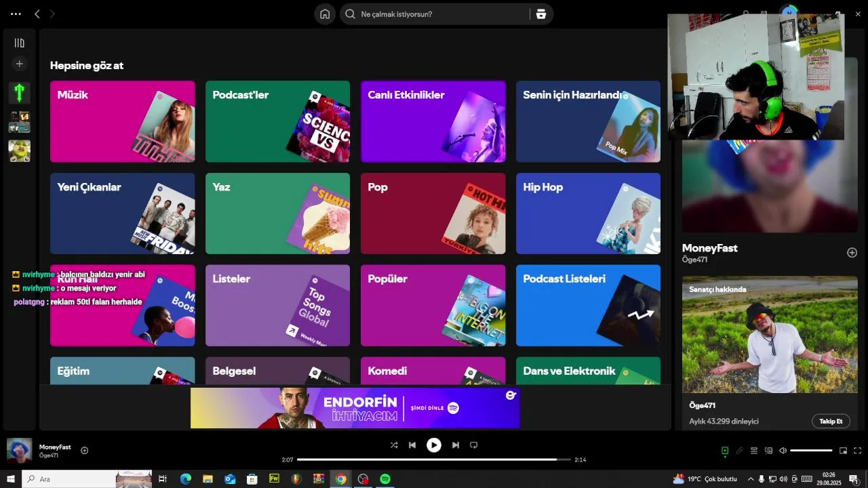Viewport: 868px width, 488px height.
Task: Open the Pop category card
Action: coord(433,213)
